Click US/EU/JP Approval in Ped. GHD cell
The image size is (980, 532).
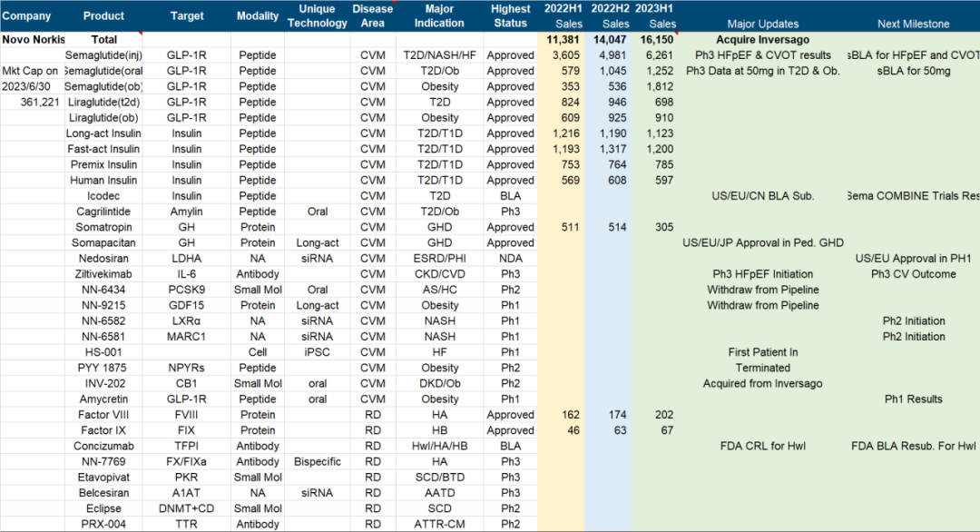coord(762,242)
